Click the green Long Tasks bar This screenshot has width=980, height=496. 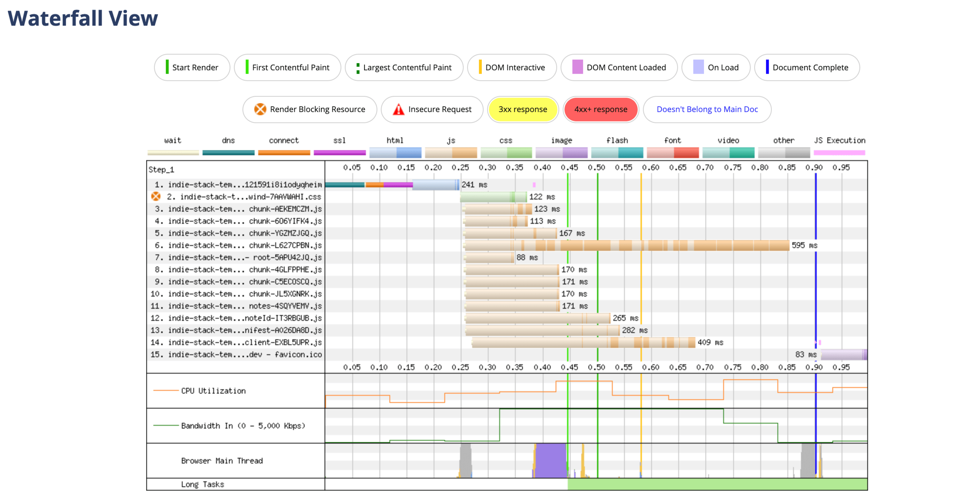pos(717,484)
